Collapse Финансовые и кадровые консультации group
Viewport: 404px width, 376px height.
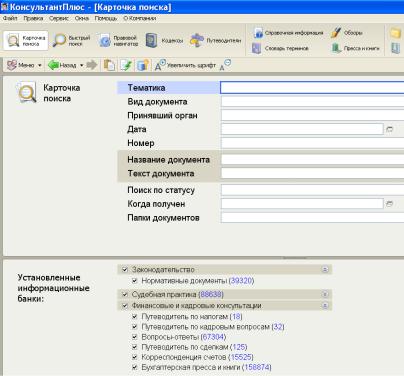click(x=325, y=305)
